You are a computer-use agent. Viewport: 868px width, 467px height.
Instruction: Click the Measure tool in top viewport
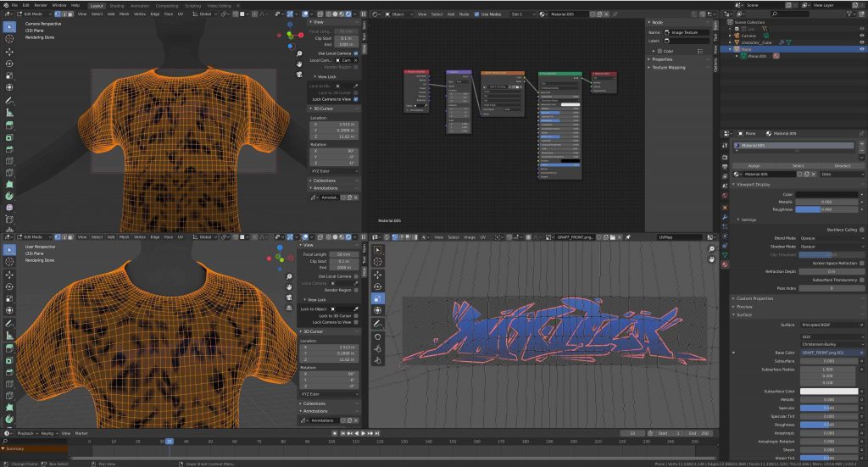click(9, 112)
